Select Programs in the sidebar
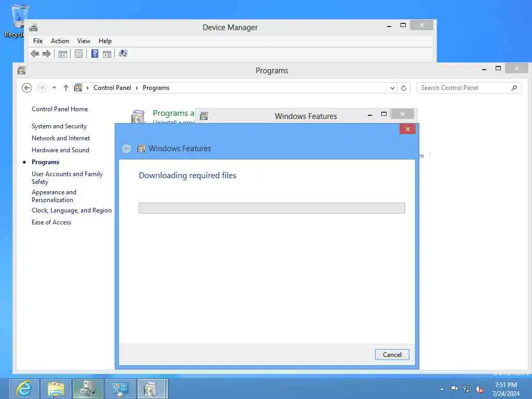Viewport: 532px width, 399px height. (46, 162)
